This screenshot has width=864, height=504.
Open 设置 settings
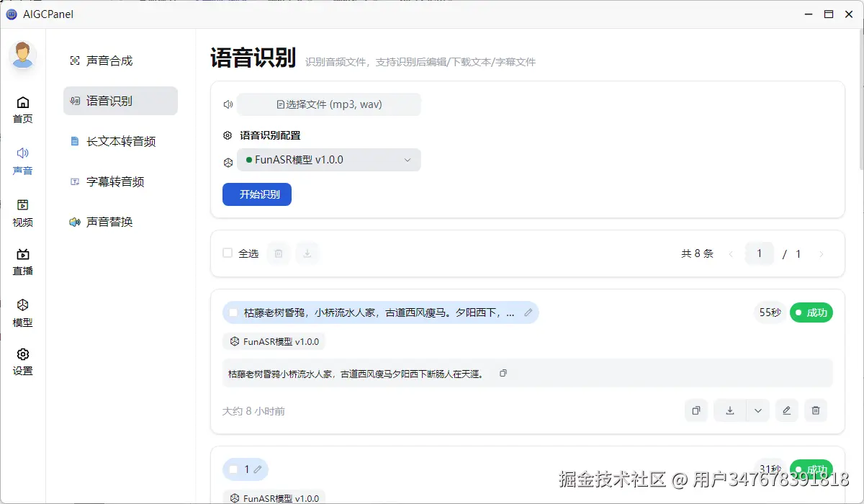[23, 362]
